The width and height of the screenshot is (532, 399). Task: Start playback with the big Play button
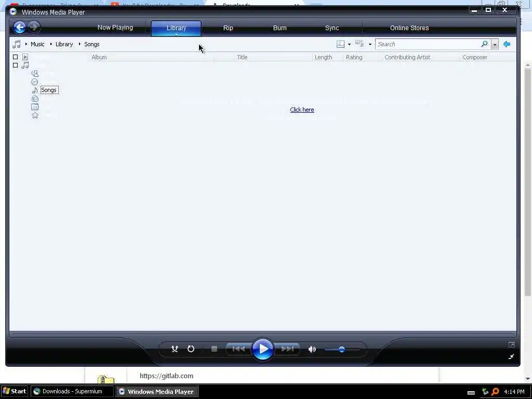(x=262, y=349)
